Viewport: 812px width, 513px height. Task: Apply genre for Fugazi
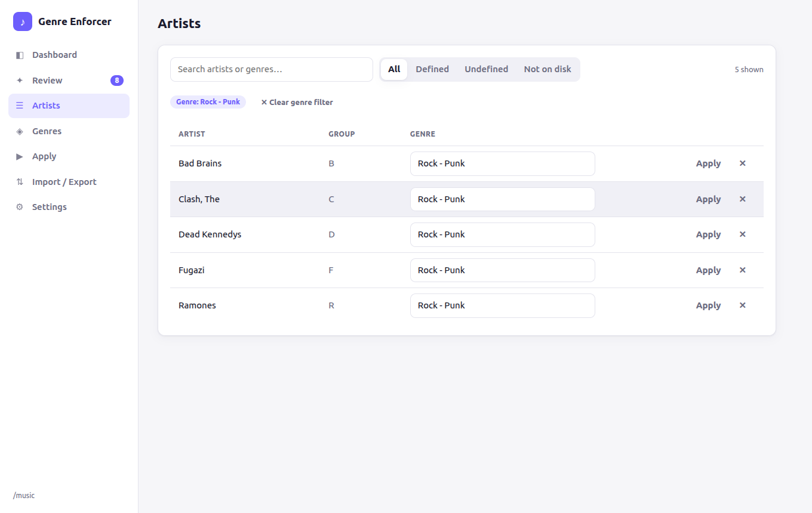708,270
